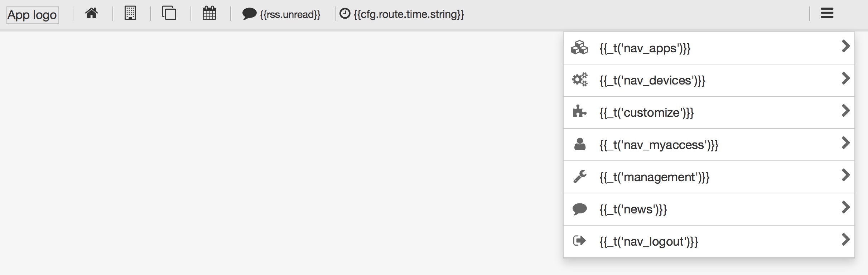
Task: Click the user icon for nav_myaccess
Action: coord(579,144)
